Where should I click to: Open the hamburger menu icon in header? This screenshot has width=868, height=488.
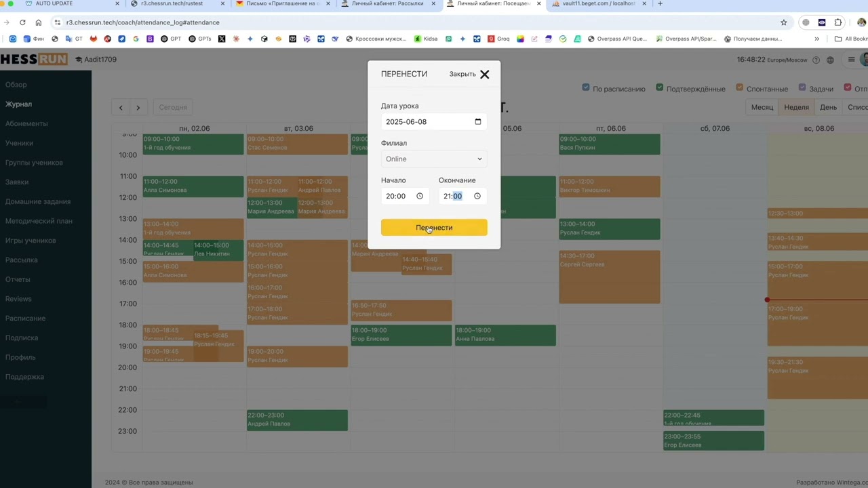click(851, 60)
